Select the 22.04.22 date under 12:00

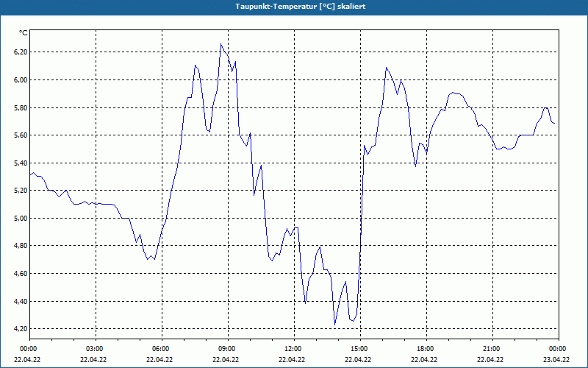tap(292, 359)
